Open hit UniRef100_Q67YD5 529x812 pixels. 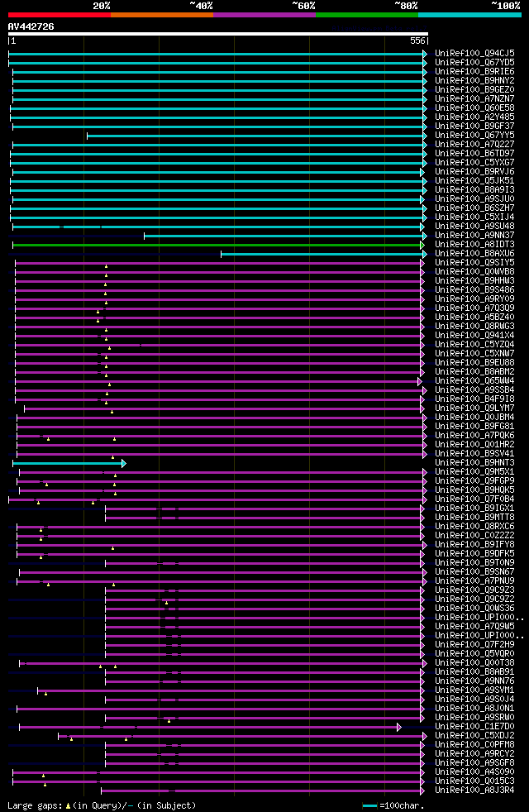pos(474,63)
